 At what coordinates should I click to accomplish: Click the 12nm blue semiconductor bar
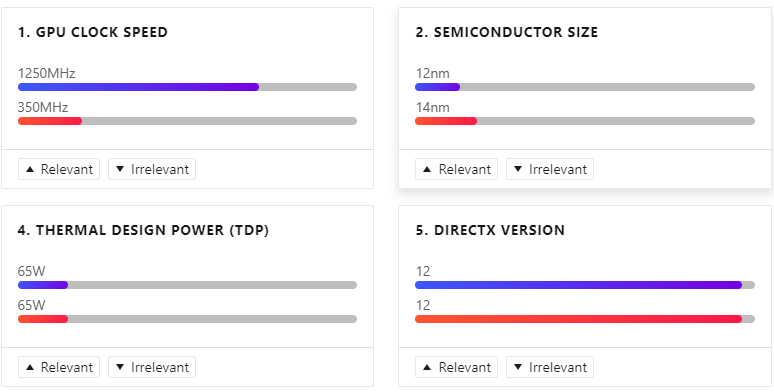[437, 87]
